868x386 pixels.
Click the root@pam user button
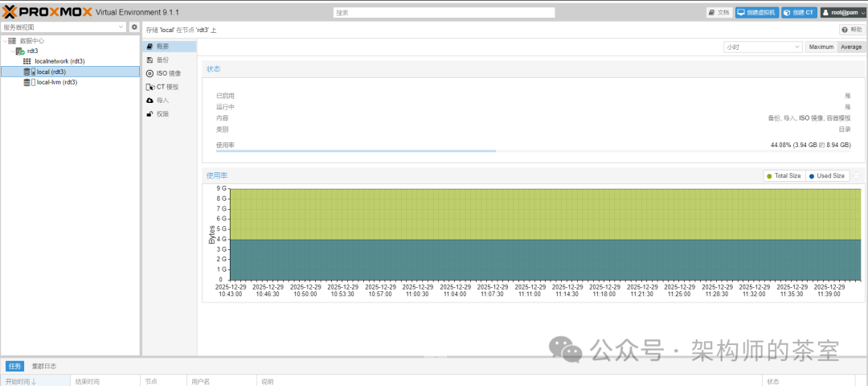click(x=844, y=12)
